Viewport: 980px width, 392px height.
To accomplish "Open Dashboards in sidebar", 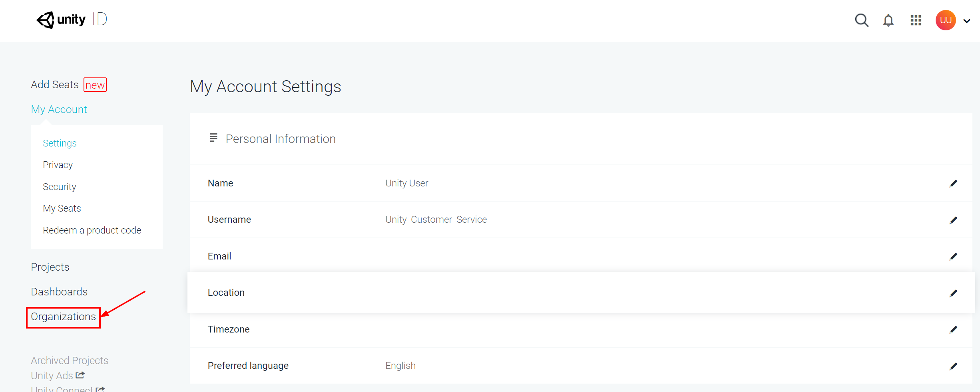I will (x=59, y=292).
